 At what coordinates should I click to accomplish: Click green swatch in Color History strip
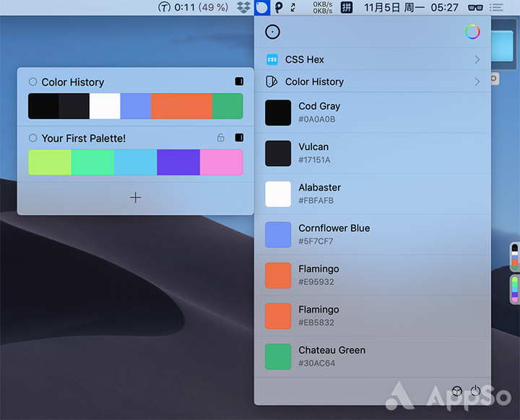(227, 106)
